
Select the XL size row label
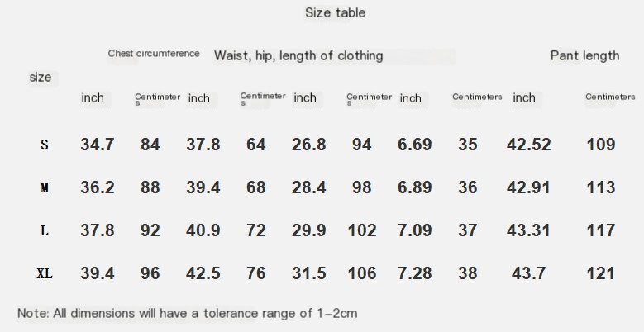(45, 273)
